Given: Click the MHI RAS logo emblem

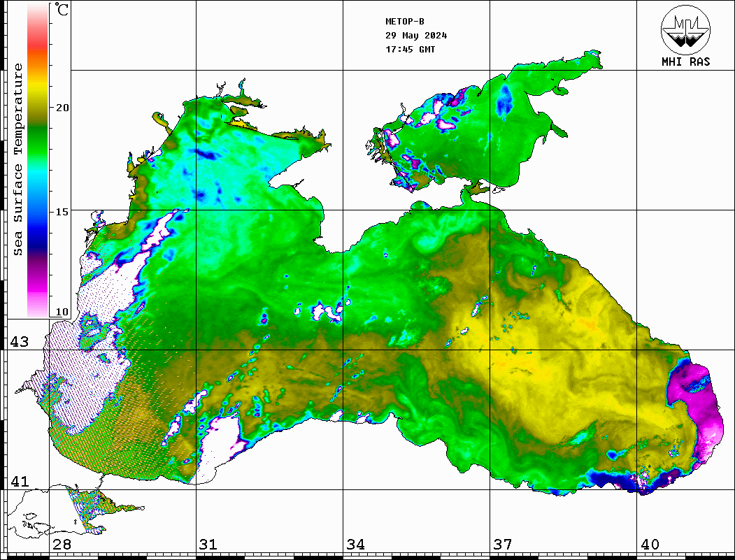Looking at the screenshot, I should point(686,29).
